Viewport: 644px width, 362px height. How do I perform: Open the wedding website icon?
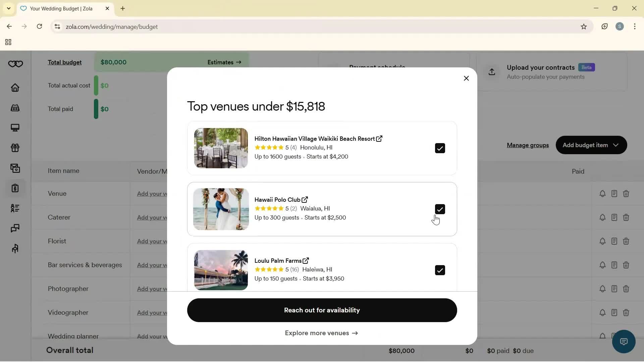[15, 128]
